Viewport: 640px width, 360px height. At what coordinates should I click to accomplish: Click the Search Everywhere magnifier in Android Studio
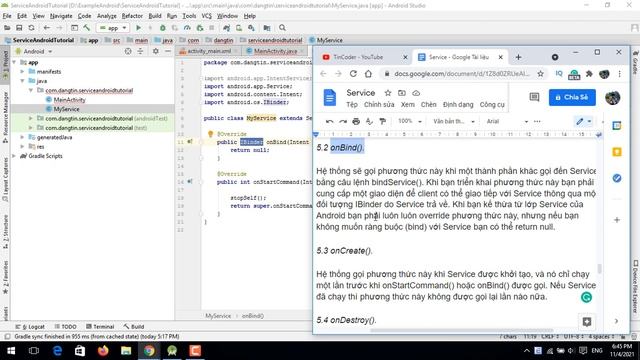click(282, 28)
